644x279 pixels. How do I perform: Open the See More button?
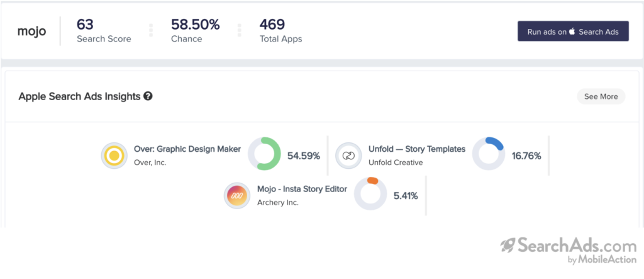601,96
